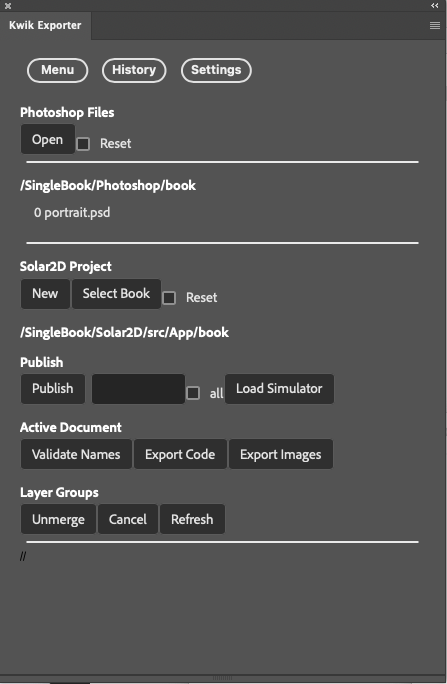
Task: Switch to the Kwik Exporter tab
Action: coord(45,25)
